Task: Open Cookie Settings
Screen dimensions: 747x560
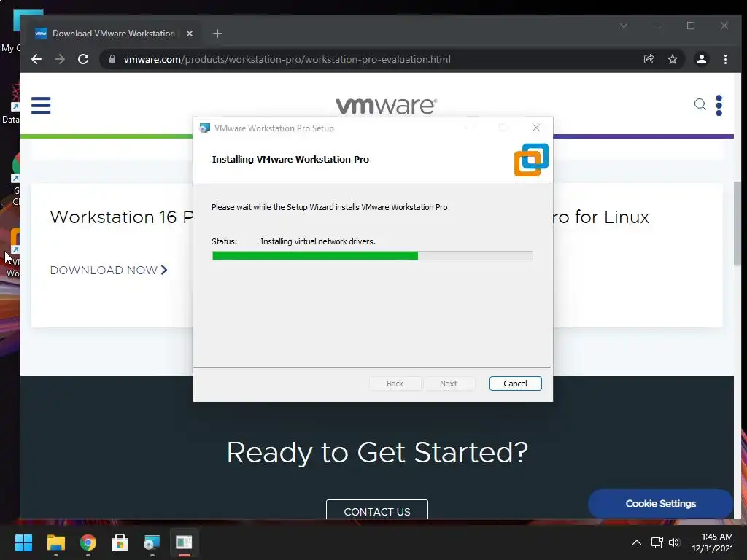Action: coord(660,503)
